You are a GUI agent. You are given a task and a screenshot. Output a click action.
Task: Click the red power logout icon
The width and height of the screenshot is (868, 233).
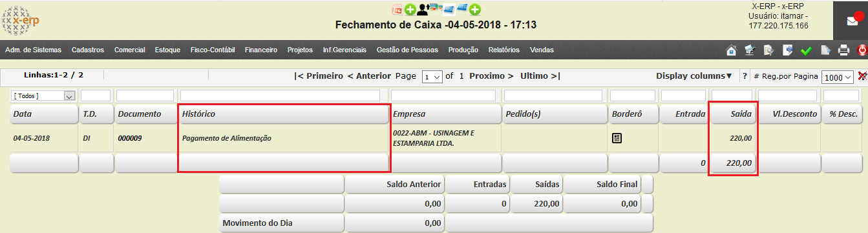(x=862, y=50)
